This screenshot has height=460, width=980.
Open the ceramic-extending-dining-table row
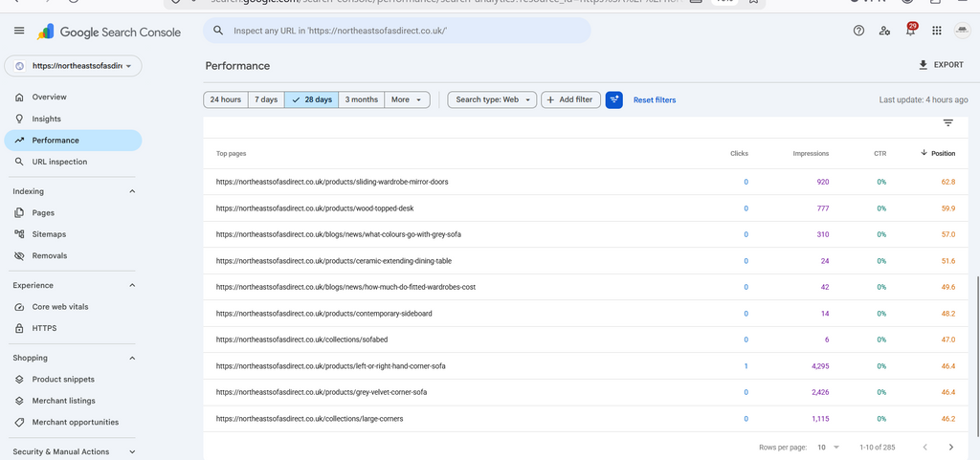click(585, 261)
